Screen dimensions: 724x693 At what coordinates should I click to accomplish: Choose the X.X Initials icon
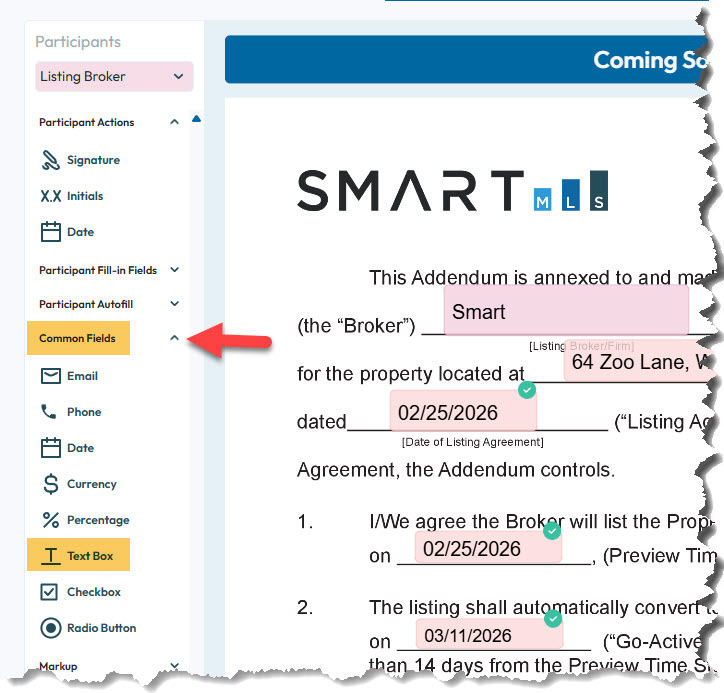(x=50, y=196)
